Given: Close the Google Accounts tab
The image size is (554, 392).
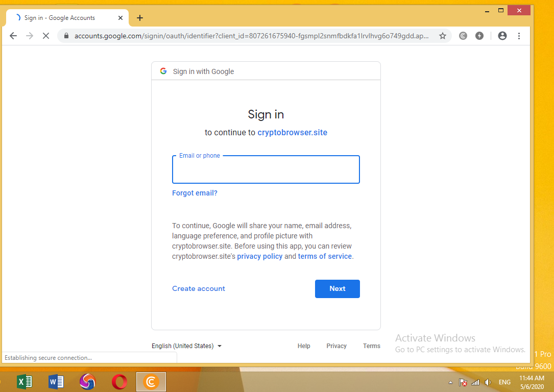Looking at the screenshot, I should tap(121, 18).
